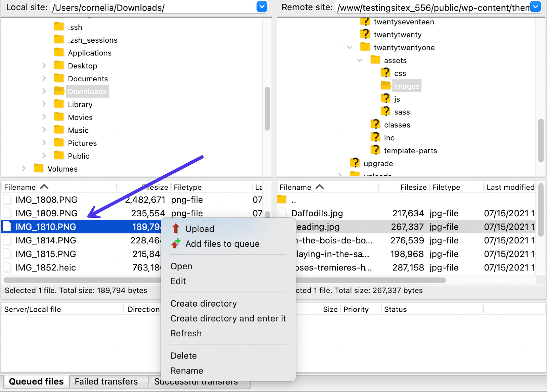Select the IMG_1808.PNG file
Screen dimensions: 547x392
(47, 200)
